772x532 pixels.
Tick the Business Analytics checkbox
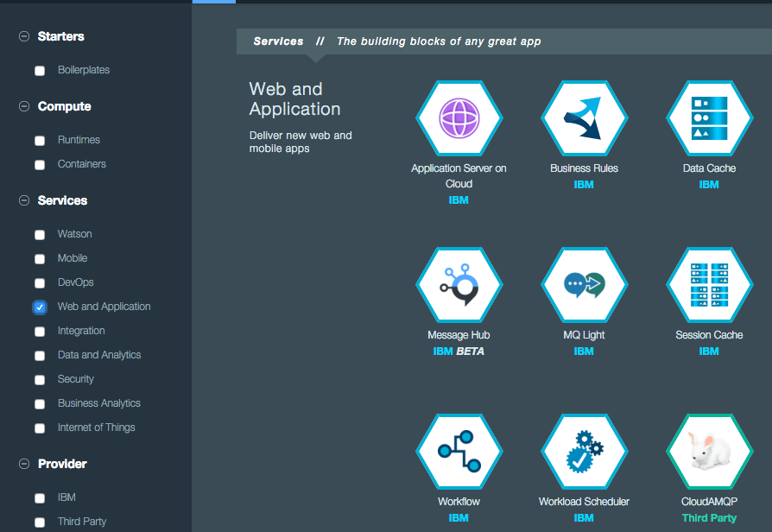[x=40, y=403]
